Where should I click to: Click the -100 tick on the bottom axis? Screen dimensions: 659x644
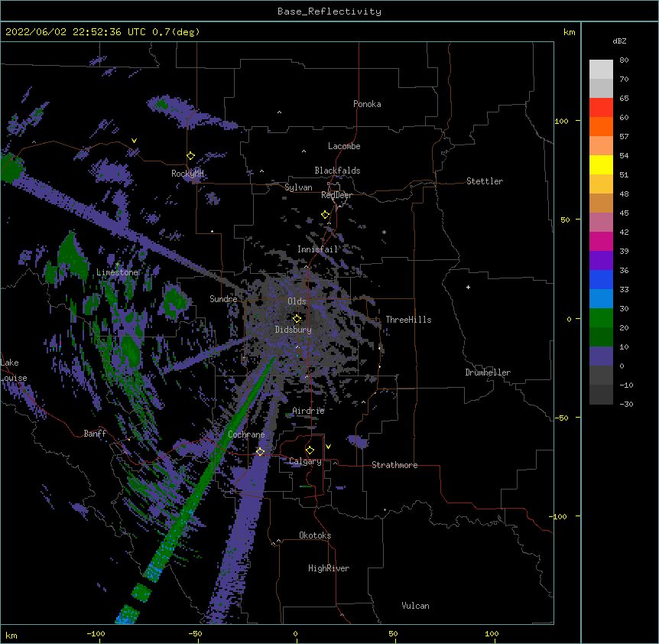tap(96, 633)
